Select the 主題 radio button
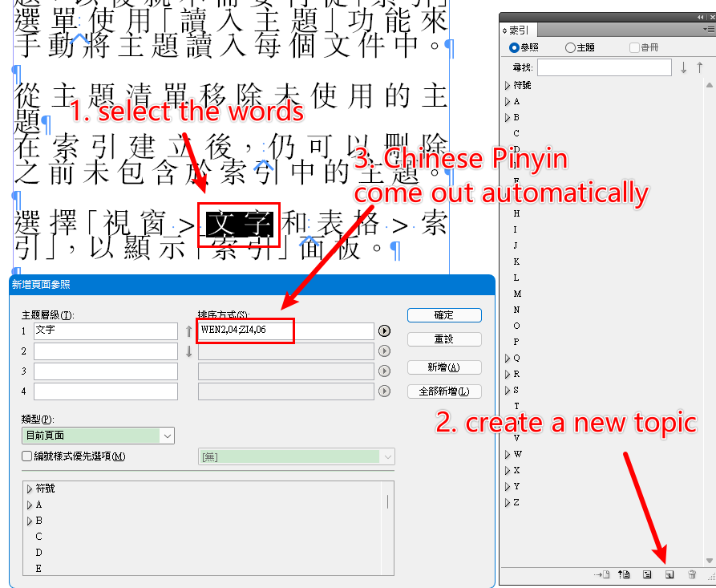The image size is (716, 588). click(x=569, y=47)
